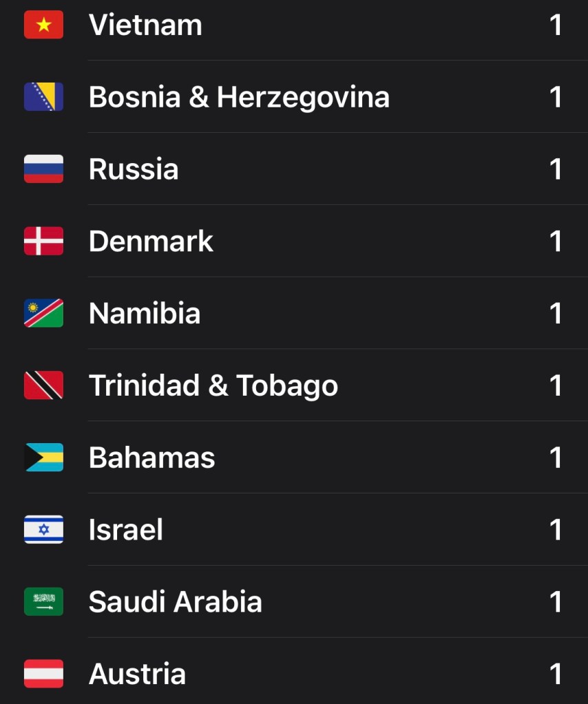Open the Saudi Arabia entry
The image size is (588, 704).
(175, 601)
